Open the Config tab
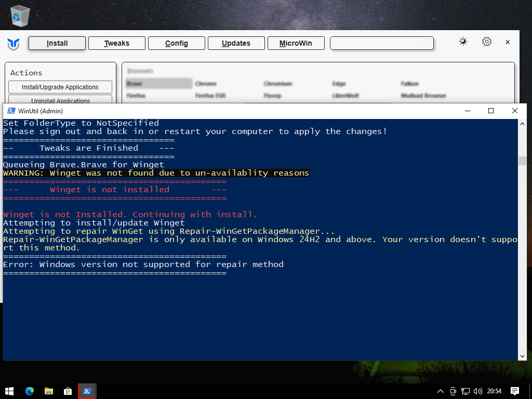 tap(177, 43)
